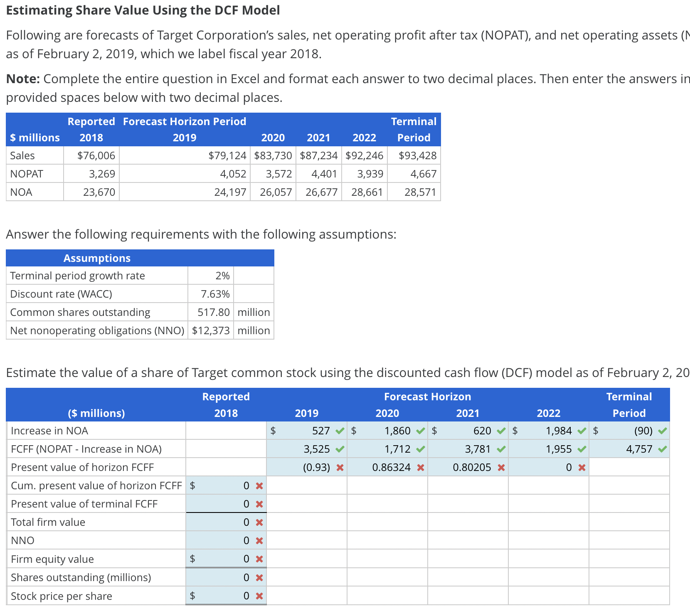690x616 pixels.
Task: Click the green checkmark beside 4,757 terminal FCFF
Action: click(663, 449)
